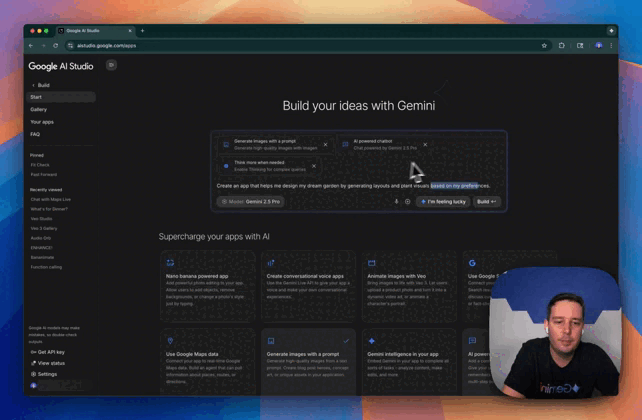Reload the page with browser refresh icon
The height and width of the screenshot is (420, 642).
(55, 45)
